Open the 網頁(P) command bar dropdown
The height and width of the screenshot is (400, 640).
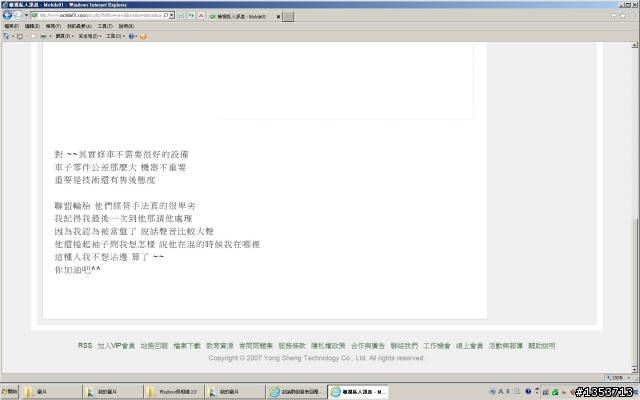coord(65,36)
